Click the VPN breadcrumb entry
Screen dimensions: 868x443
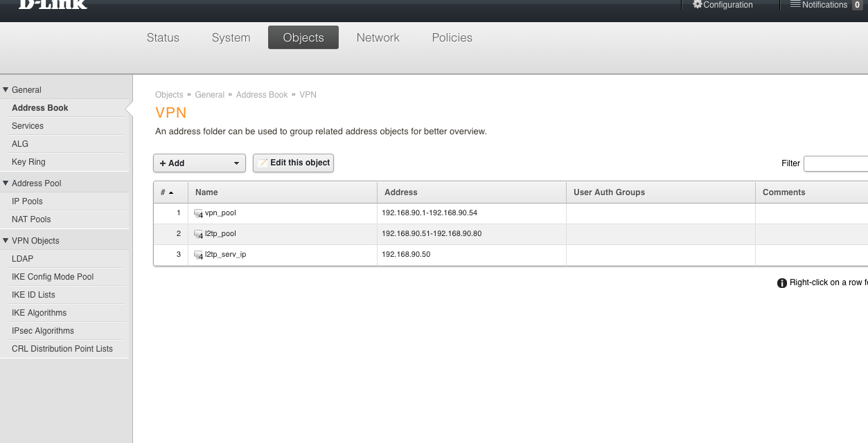(308, 95)
